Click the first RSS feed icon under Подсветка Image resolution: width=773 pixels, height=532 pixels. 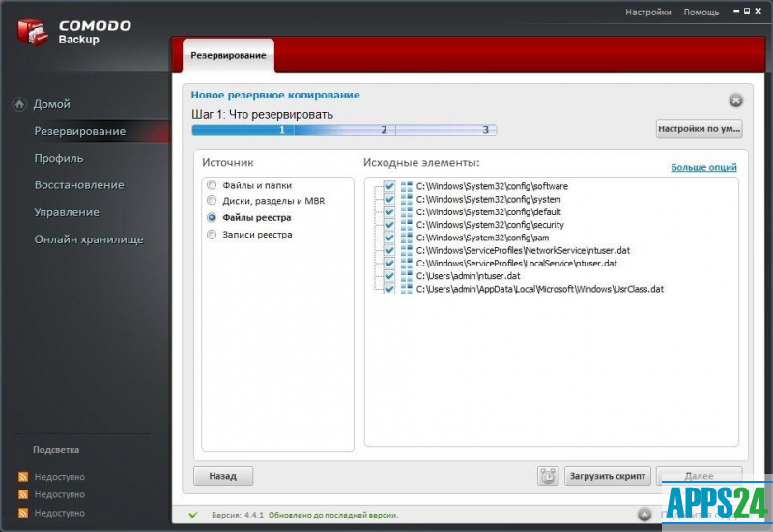click(24, 477)
